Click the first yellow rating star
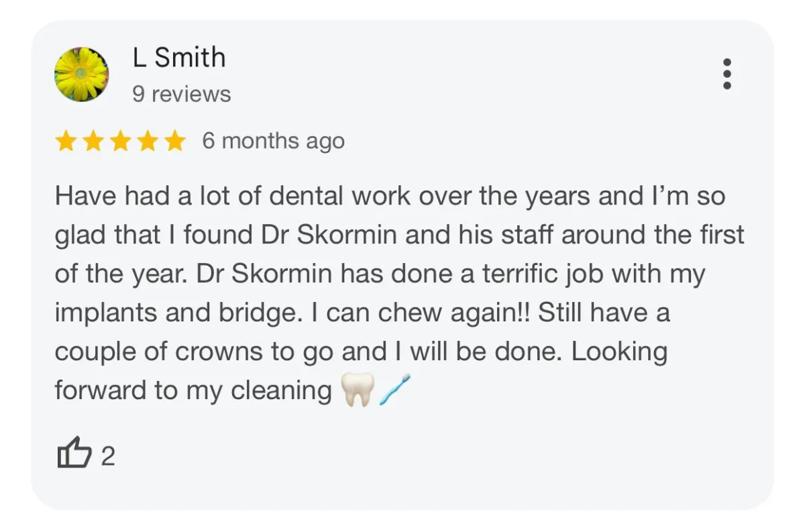This screenshot has height=532, width=805. (66, 141)
